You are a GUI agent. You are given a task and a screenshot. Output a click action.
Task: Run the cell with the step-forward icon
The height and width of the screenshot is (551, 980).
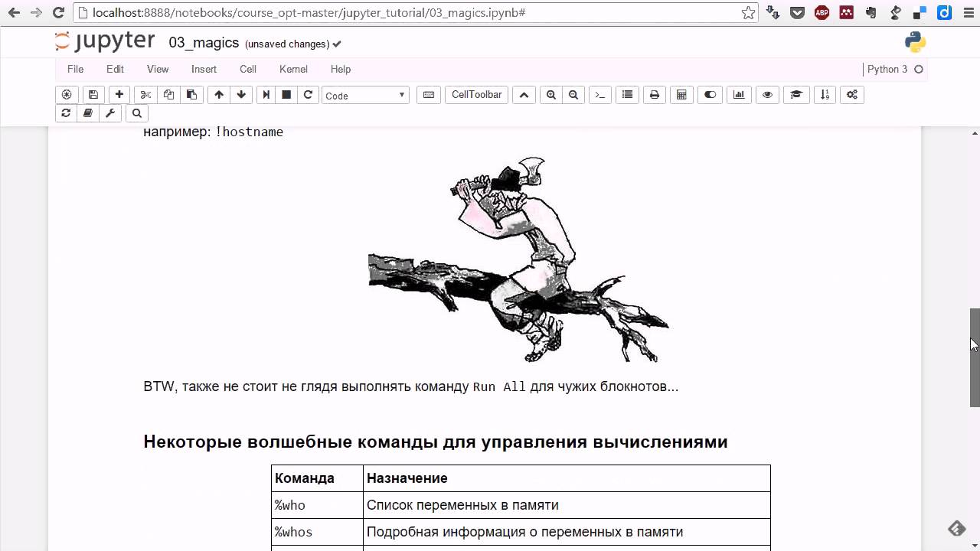tap(266, 95)
